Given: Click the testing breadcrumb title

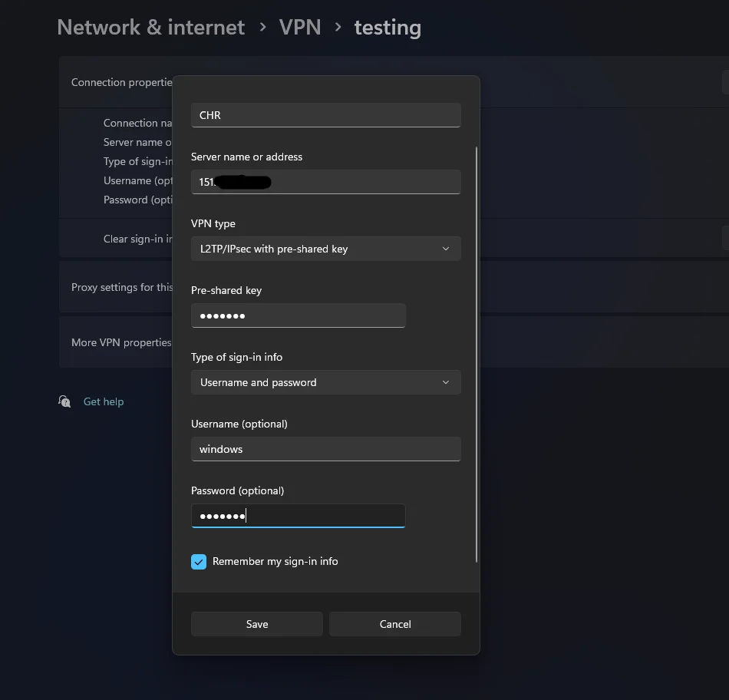Looking at the screenshot, I should (388, 28).
